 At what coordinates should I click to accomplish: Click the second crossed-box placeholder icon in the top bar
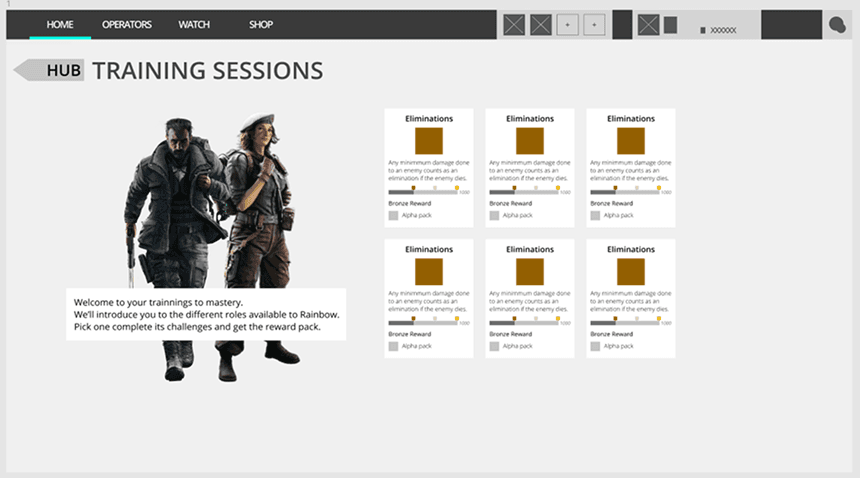tap(541, 25)
